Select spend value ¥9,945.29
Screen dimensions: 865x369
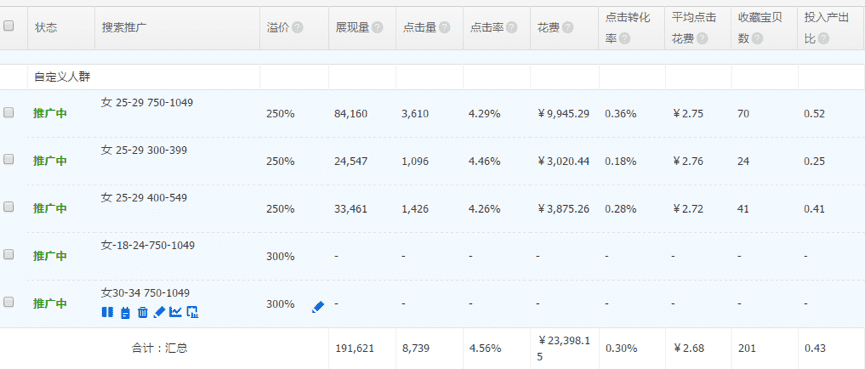(563, 114)
